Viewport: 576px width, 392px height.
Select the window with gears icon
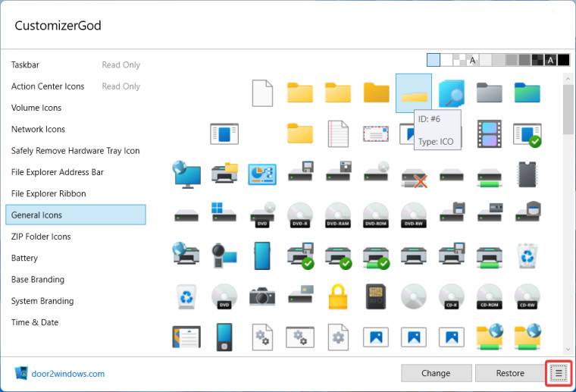[x=300, y=337]
